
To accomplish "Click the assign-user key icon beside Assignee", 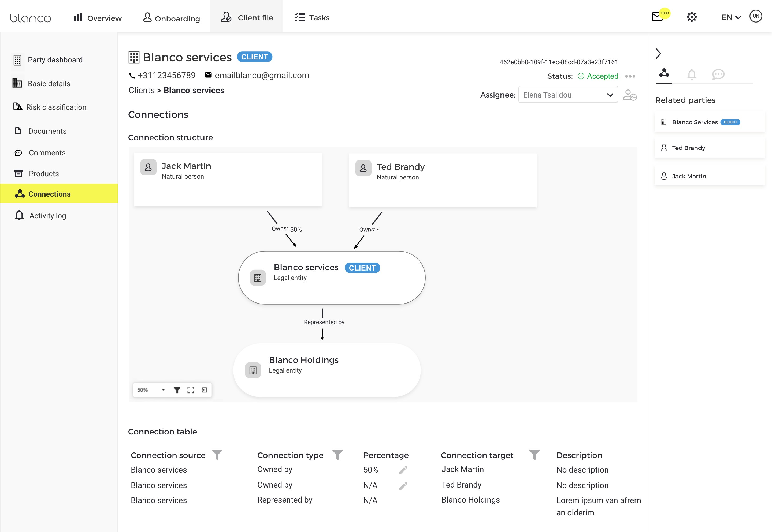I will 629,95.
